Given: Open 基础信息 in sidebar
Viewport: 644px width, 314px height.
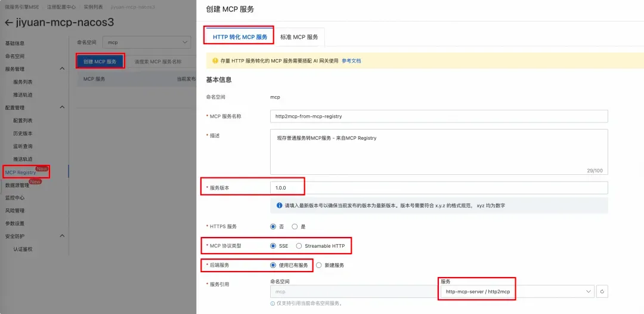Looking at the screenshot, I should [15, 43].
